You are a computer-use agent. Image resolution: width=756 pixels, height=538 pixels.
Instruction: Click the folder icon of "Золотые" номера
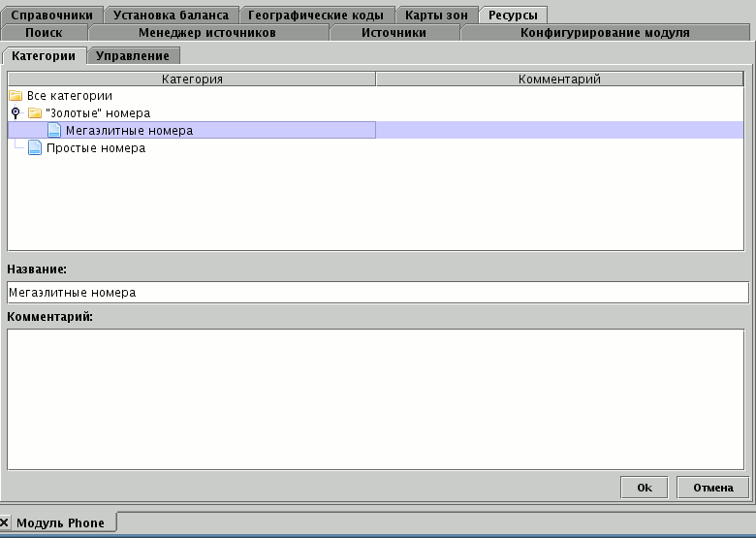35,113
